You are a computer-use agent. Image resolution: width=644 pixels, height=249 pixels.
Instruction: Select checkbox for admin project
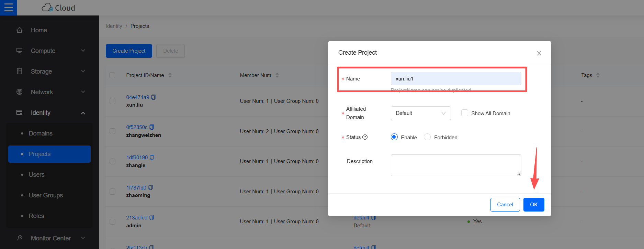(x=112, y=221)
